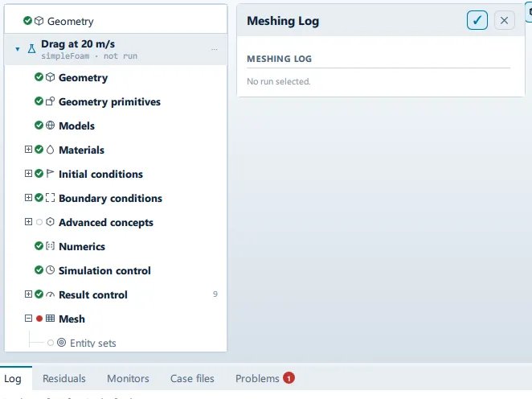Click the droplet icon next to Materials

[x=50, y=150]
